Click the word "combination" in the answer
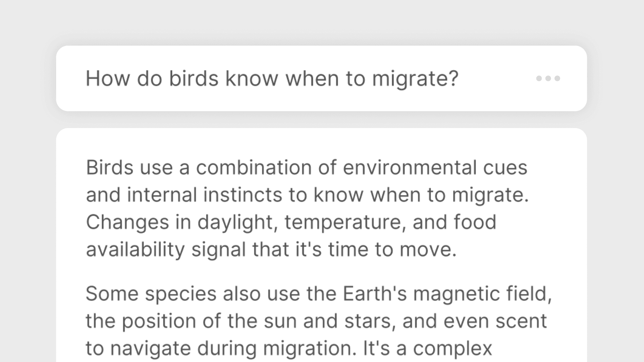 point(254,167)
